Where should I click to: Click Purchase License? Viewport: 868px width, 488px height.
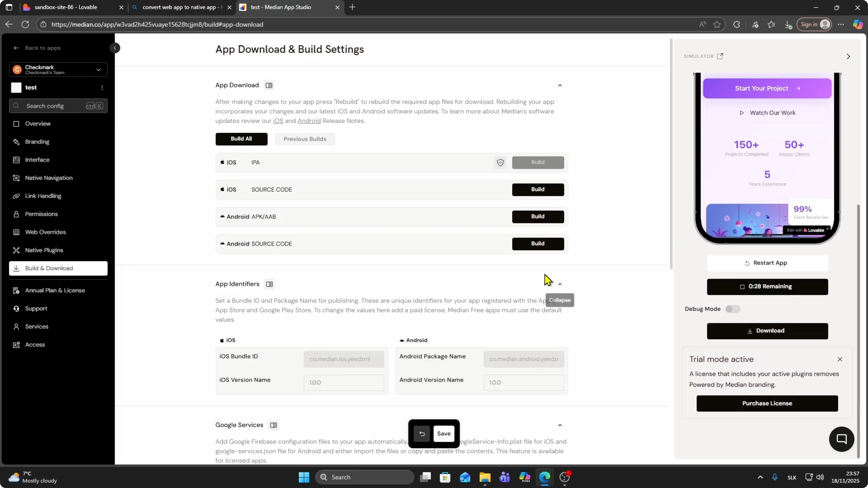pos(767,403)
